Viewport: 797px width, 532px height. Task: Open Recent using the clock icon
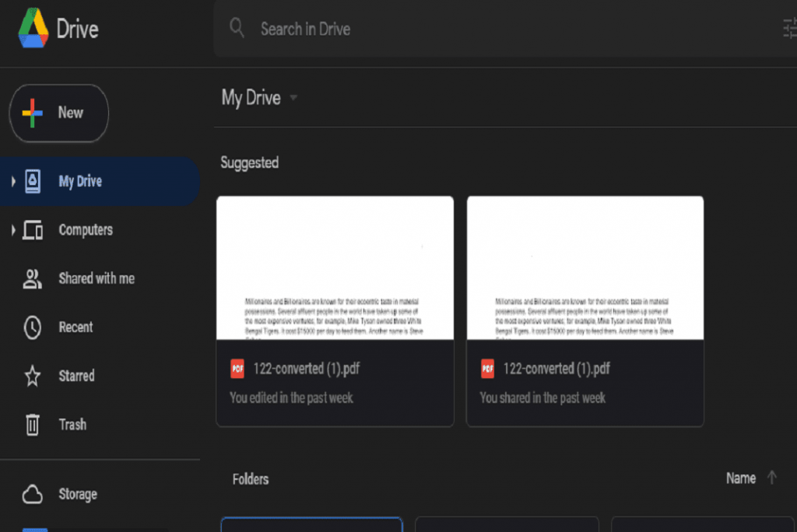[32, 327]
